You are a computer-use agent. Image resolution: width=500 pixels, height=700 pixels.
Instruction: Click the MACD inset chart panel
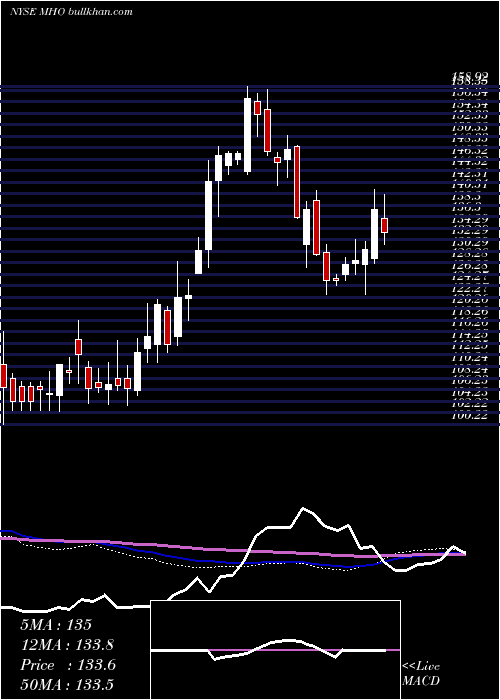pyautogui.click(x=275, y=650)
